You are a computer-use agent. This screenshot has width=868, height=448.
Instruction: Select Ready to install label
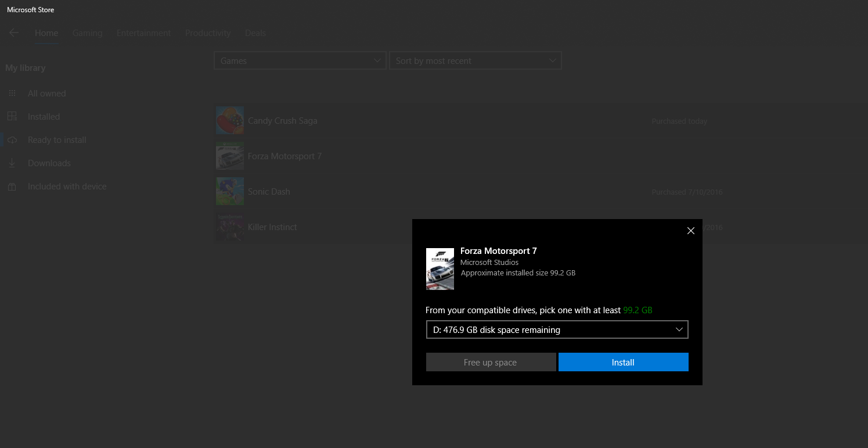click(x=57, y=140)
